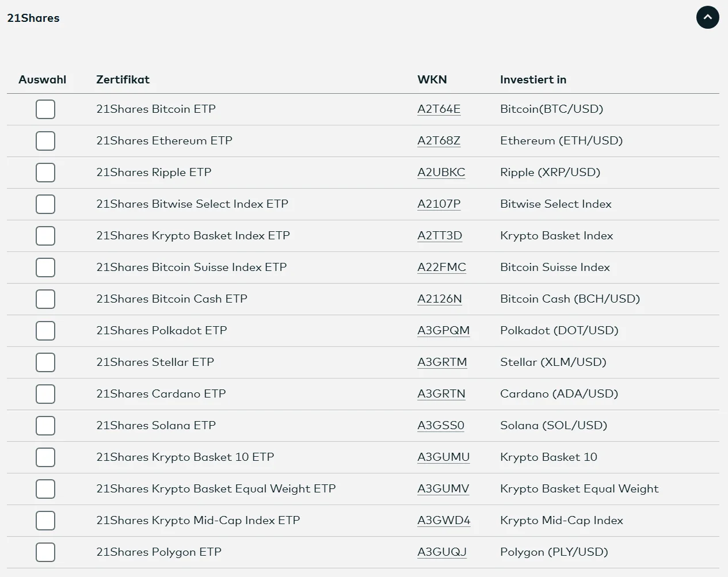Viewport: 728px width, 577px height.
Task: Select the 21Shares Ethereum ETP checkbox
Action: [45, 141]
